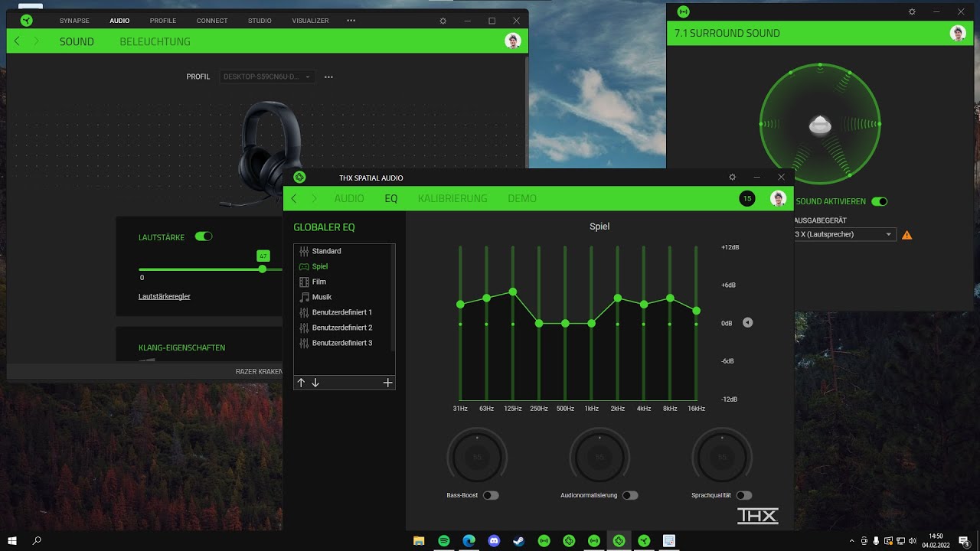Viewport: 980px width, 551px height.
Task: Enable the Bass-Boost toggle
Action: (x=491, y=495)
